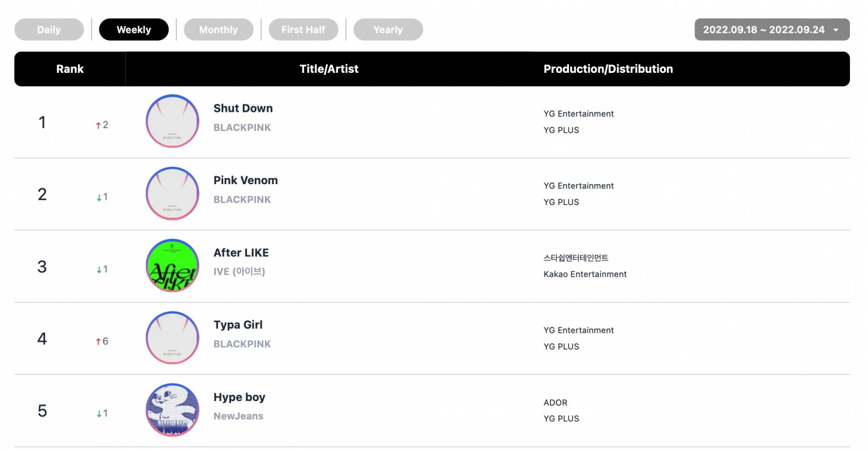Click the After LIKE green album art
The width and height of the screenshot is (868, 453).
[x=172, y=266]
